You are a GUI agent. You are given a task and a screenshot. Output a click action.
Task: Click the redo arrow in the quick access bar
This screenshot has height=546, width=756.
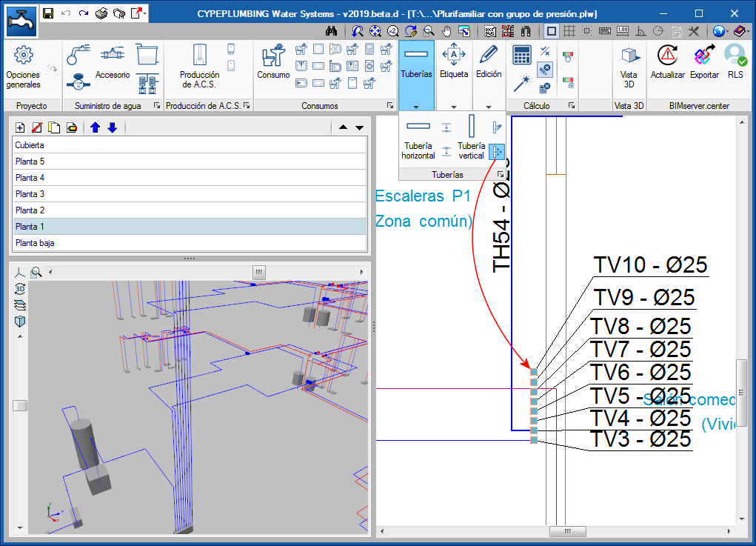coord(84,13)
